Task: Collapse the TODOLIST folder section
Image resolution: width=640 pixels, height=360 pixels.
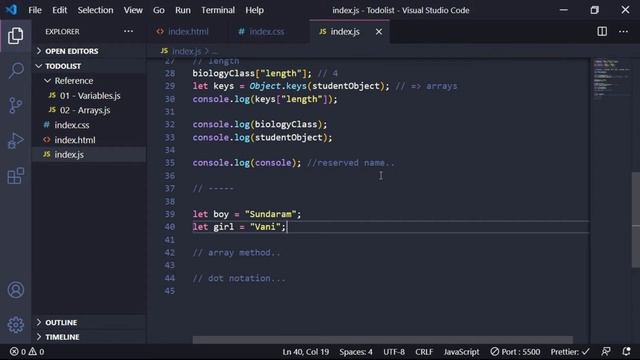Action: click(89, 66)
